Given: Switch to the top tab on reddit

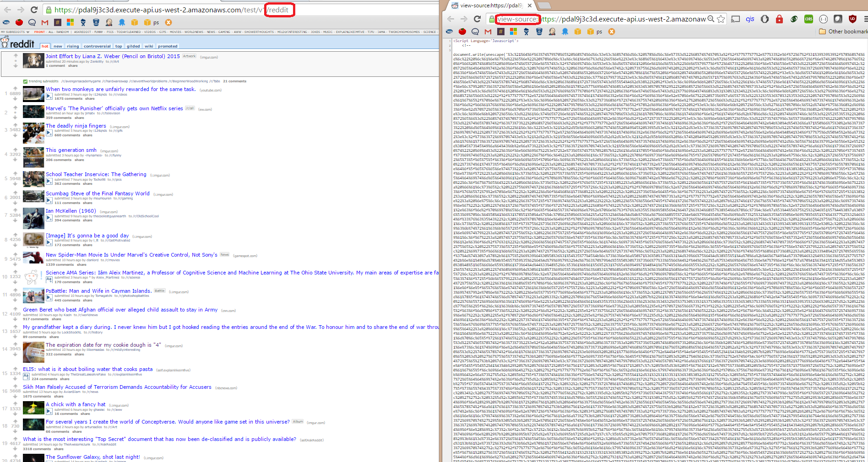Looking at the screenshot, I should pyautogui.click(x=119, y=46).
